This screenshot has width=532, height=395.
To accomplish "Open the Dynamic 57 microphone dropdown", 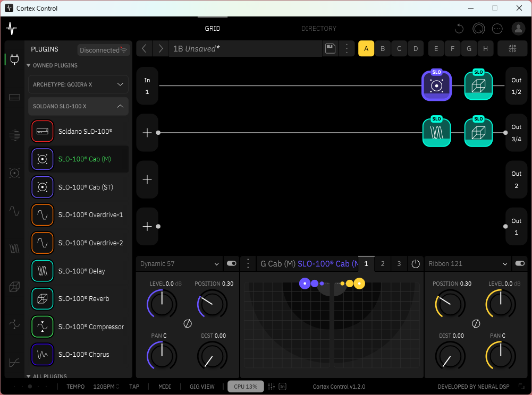I will (x=180, y=264).
